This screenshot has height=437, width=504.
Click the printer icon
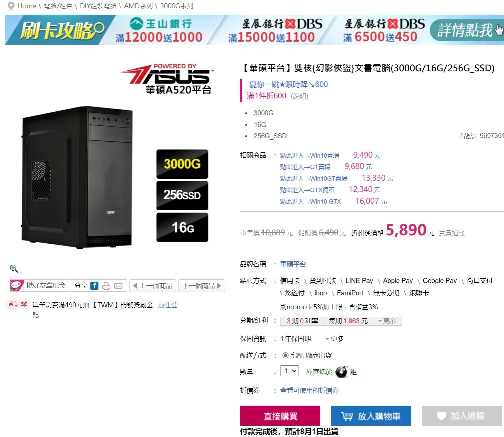point(106,286)
